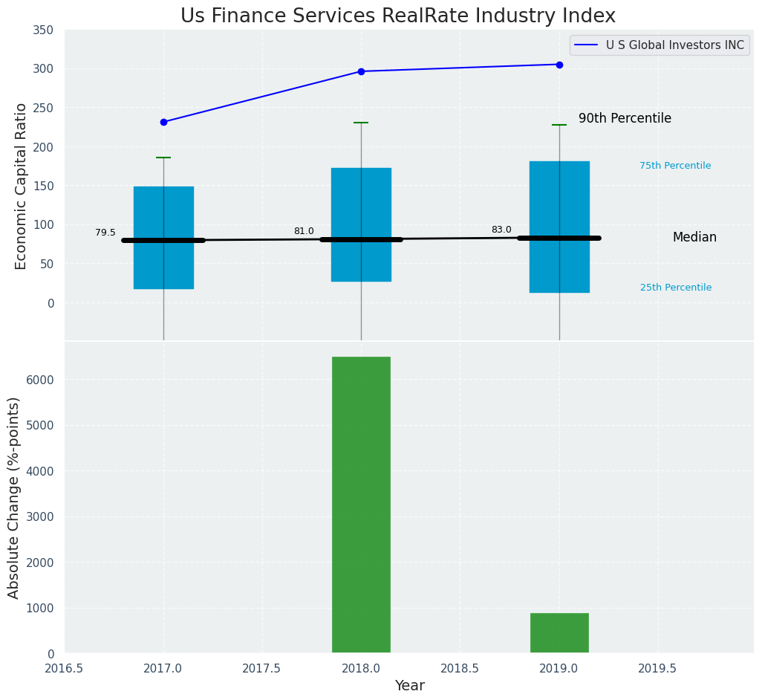Select the 75th Percentile annotation text
The width and height of the screenshot is (762, 700).
coord(675,166)
